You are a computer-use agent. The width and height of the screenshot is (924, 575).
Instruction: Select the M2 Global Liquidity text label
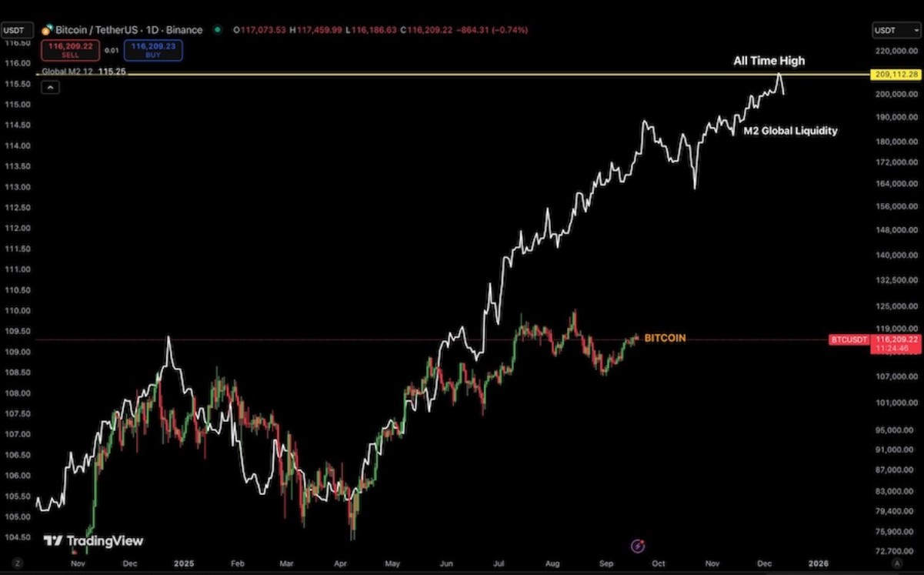[x=790, y=131]
